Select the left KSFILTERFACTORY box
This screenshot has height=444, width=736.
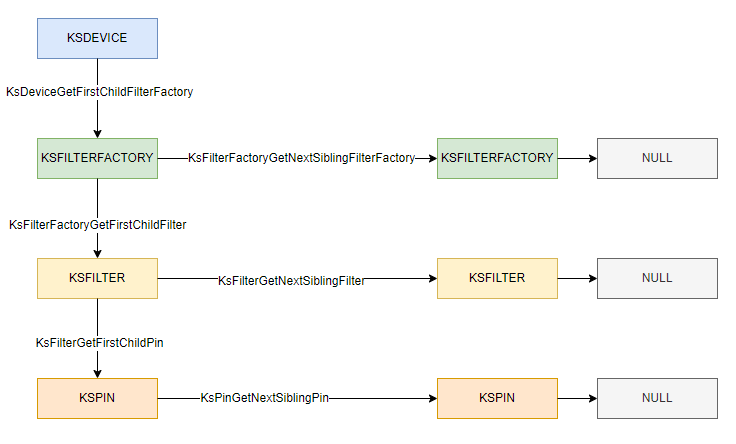(97, 158)
